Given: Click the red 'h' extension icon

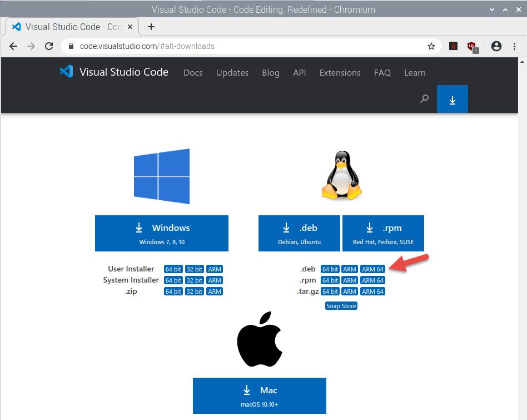Looking at the screenshot, I should click(453, 46).
